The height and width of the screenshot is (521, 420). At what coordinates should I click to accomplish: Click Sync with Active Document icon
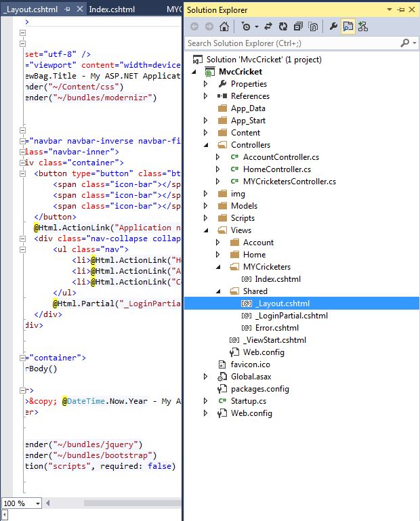click(268, 26)
